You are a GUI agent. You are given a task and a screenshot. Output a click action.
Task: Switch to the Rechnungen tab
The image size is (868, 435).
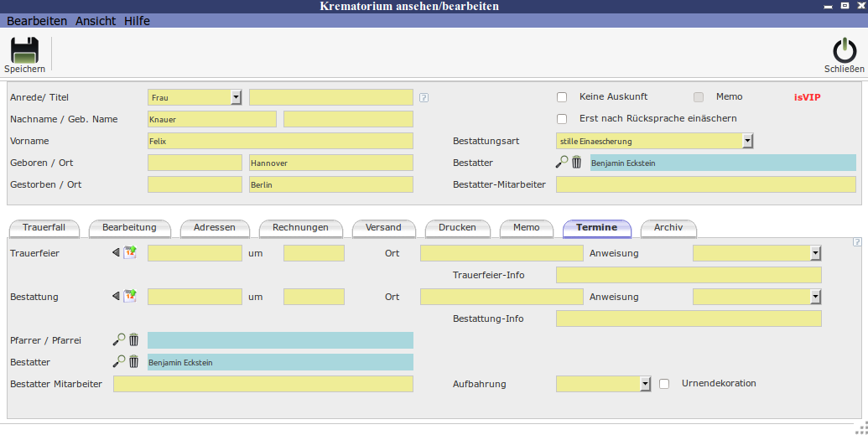point(300,228)
